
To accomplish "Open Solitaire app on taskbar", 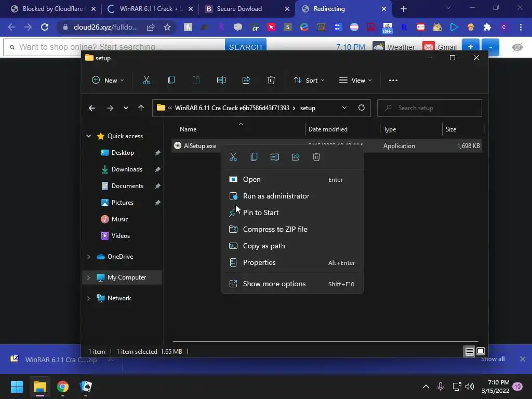I will 86,387.
